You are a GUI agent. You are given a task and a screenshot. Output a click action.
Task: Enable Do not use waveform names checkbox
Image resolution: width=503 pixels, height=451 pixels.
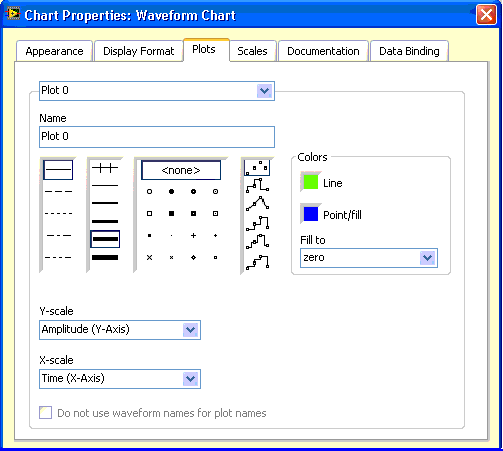point(46,413)
